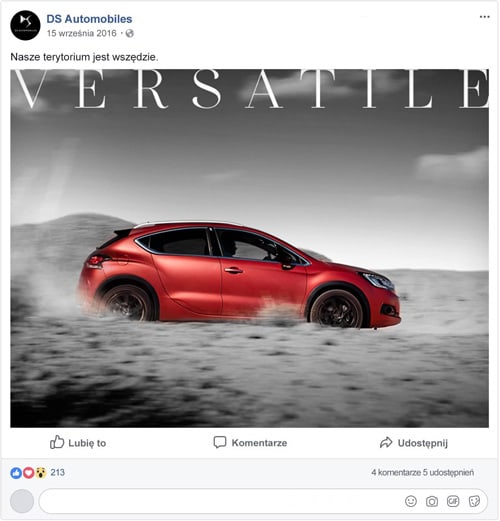This screenshot has width=500, height=521.
Task: Open the DS Automobiles page link
Action: [x=89, y=19]
